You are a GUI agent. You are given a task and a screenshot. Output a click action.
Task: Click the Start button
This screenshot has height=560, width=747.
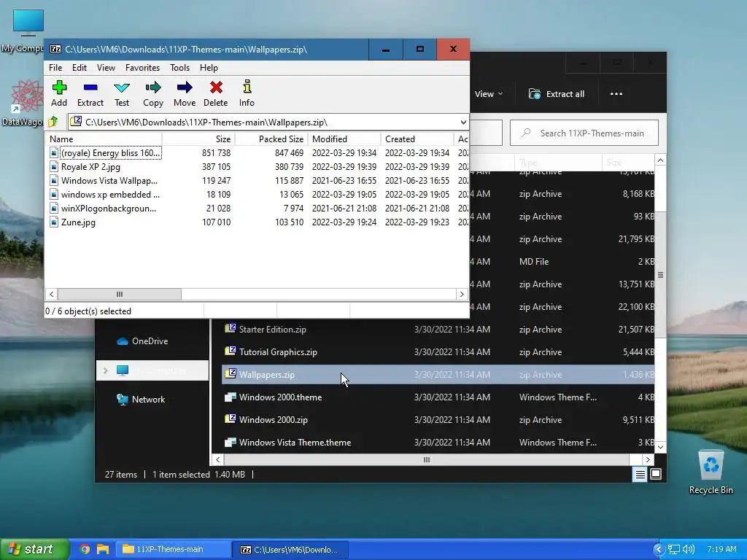point(34,549)
